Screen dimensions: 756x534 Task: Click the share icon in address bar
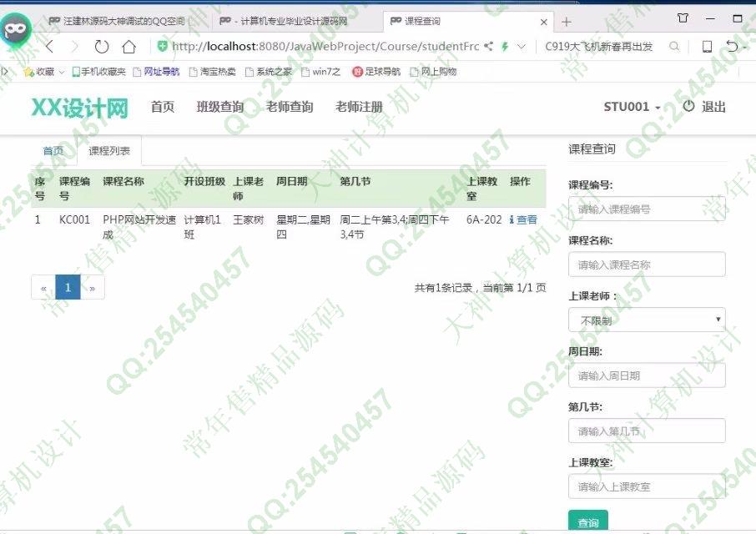pyautogui.click(x=488, y=46)
